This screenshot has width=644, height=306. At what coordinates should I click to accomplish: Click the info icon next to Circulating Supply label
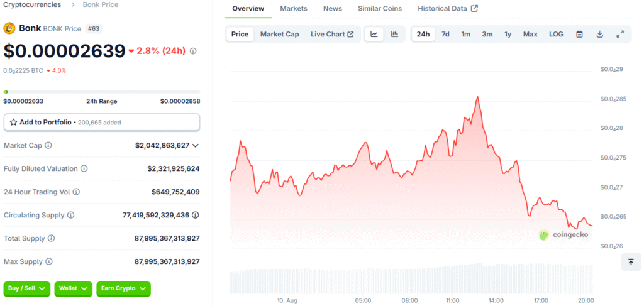71,215
